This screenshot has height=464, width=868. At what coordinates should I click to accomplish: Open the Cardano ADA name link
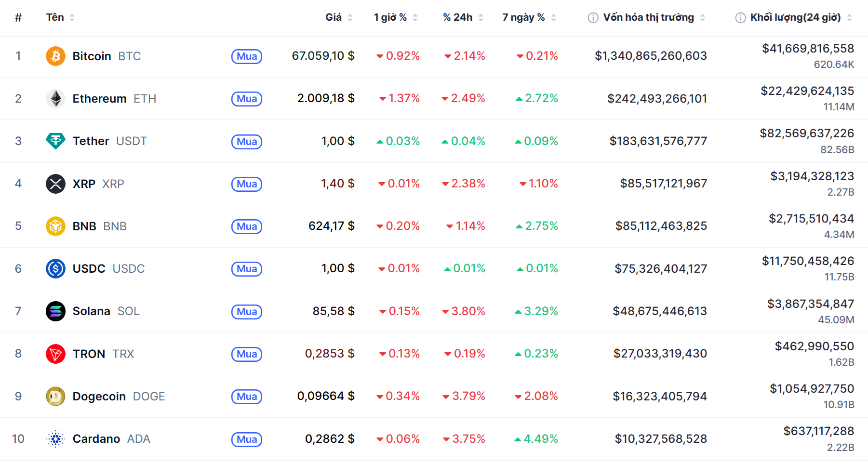click(x=111, y=439)
